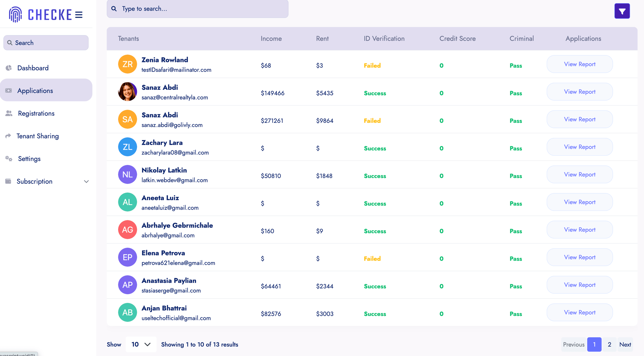The height and width of the screenshot is (356, 644).
Task: Click the Applications column header
Action: click(583, 39)
